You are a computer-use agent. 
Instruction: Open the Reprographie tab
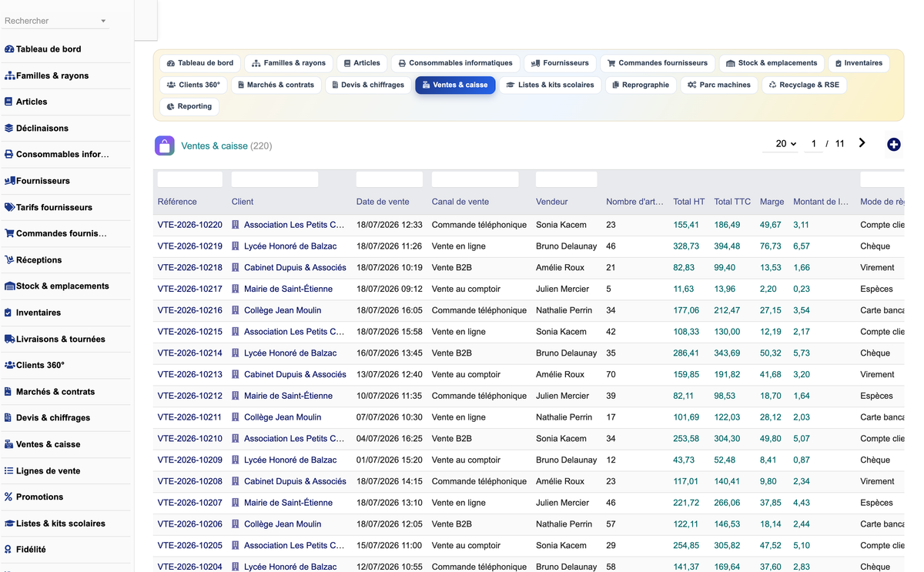click(x=641, y=85)
